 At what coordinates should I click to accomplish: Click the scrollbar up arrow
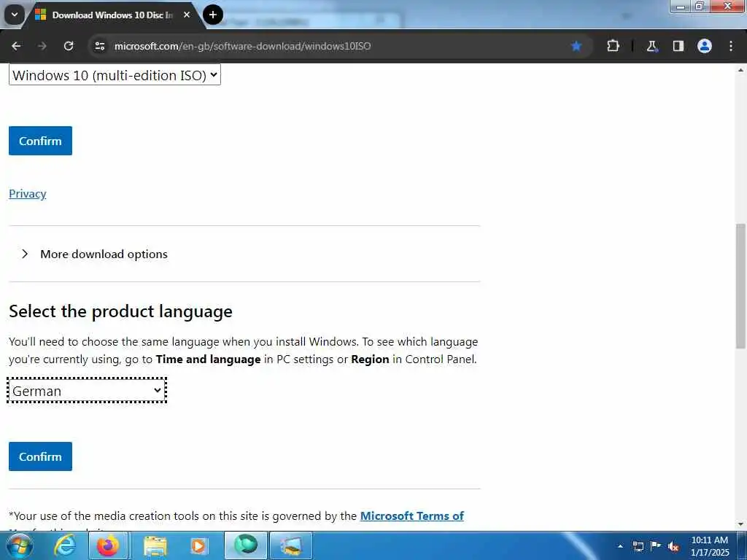click(740, 69)
